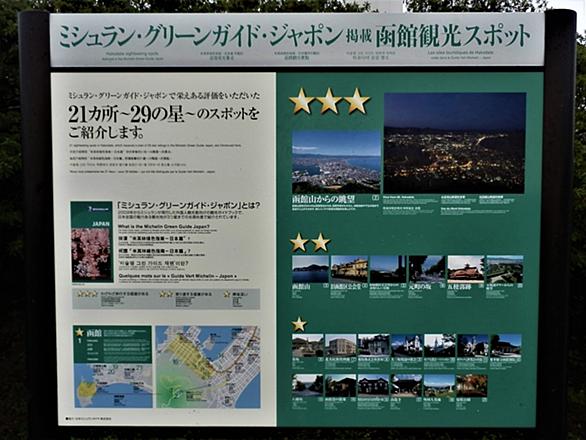586x440 pixels.
Task: Click the Korean heading line beside the guidebook
Action: [153, 264]
